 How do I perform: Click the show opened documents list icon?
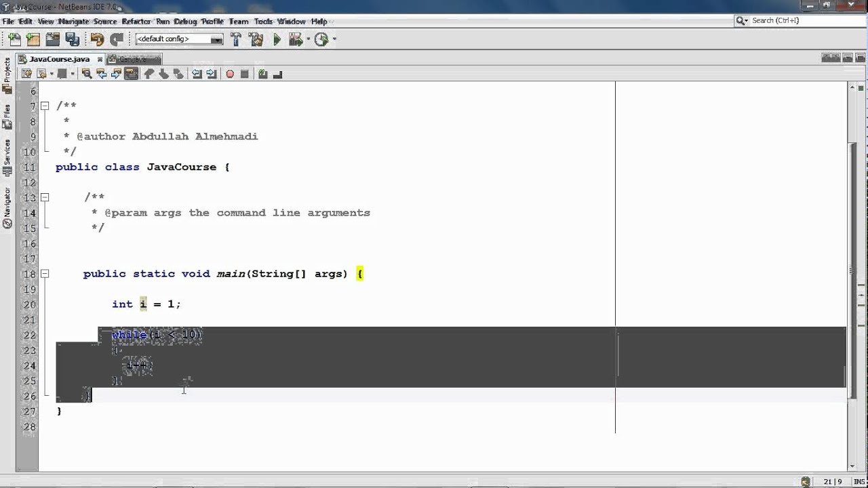tap(848, 59)
